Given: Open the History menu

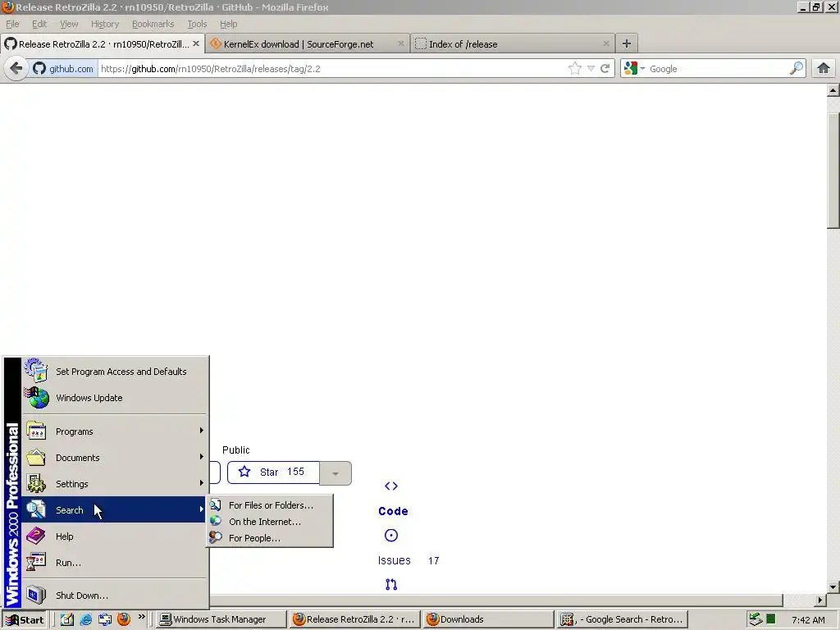Looking at the screenshot, I should (x=105, y=24).
